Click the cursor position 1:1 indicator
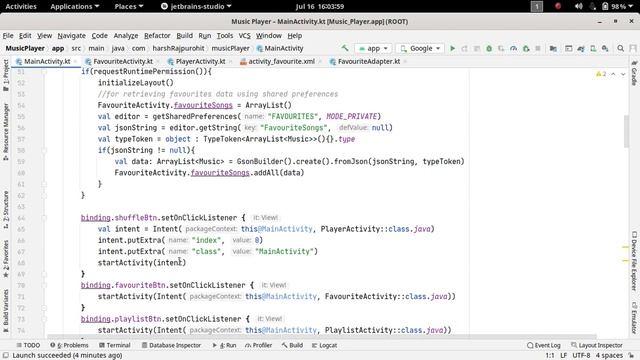 coord(550,356)
